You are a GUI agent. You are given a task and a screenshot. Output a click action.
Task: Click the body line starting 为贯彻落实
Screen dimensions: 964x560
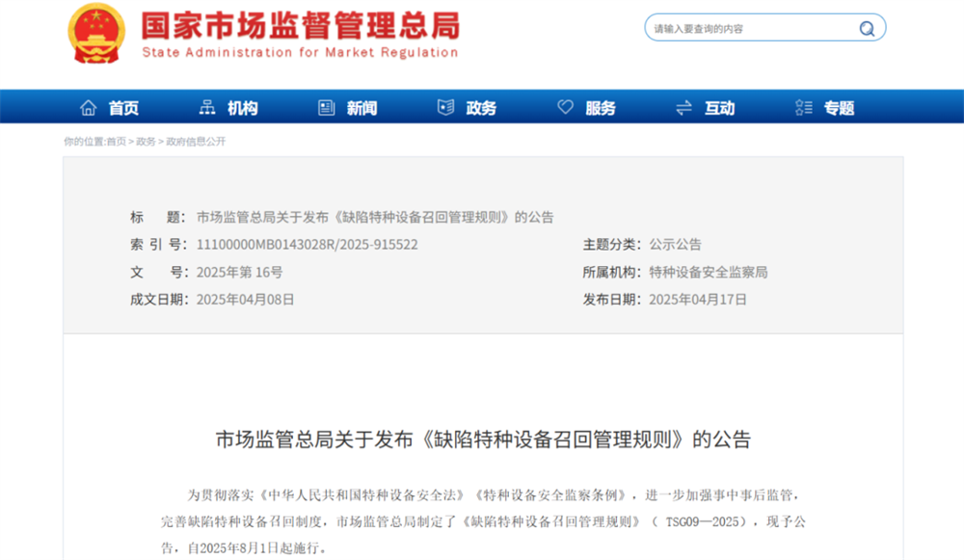tap(495, 495)
